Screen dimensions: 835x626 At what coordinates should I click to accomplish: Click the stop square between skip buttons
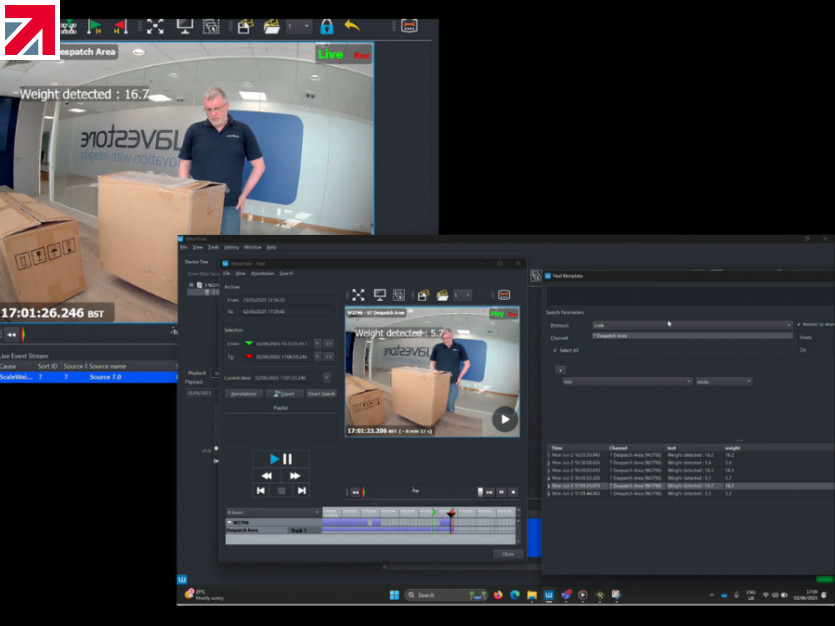pos(281,490)
